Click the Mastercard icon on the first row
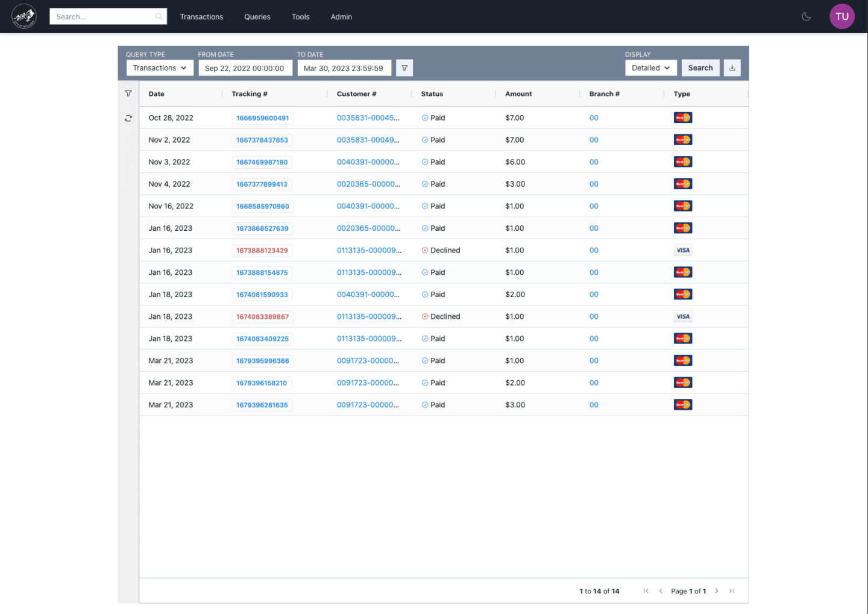 (682, 117)
